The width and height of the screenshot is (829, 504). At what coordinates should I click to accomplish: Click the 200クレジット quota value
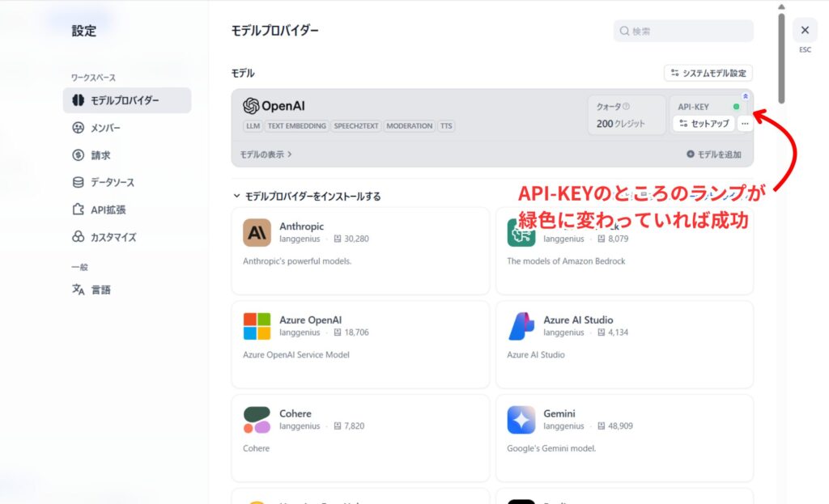click(x=621, y=124)
